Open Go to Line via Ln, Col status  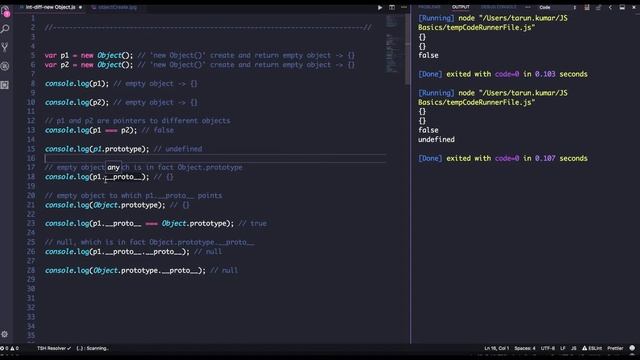click(x=496, y=348)
